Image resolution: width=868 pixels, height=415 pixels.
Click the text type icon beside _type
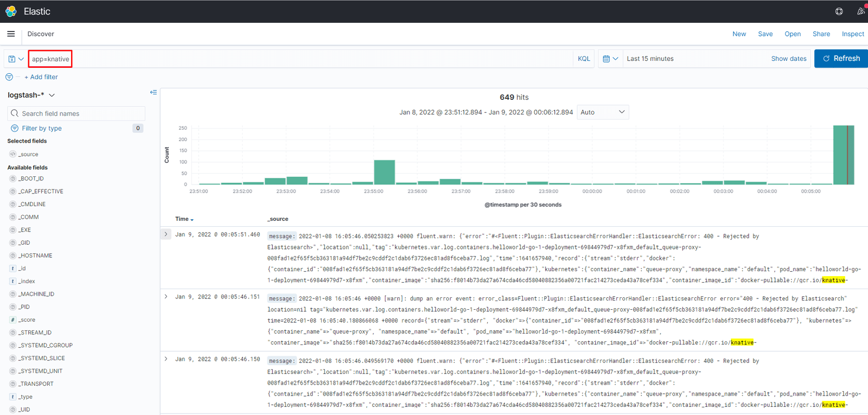coord(12,397)
